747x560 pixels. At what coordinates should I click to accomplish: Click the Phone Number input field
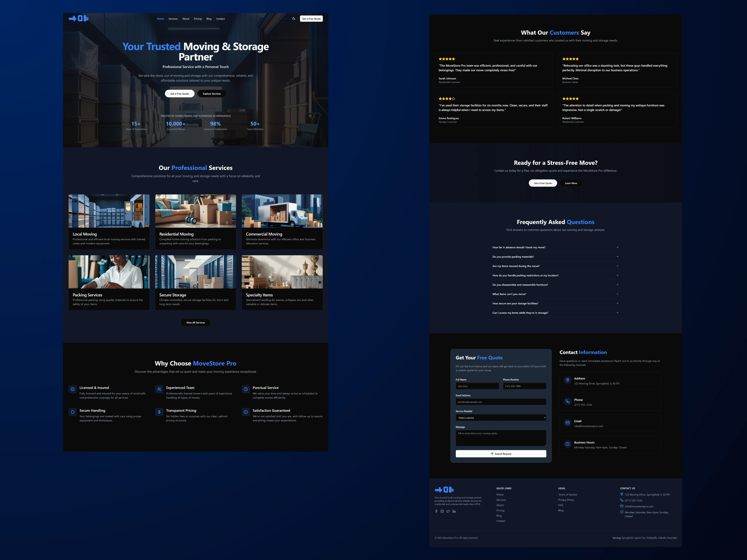(x=524, y=386)
